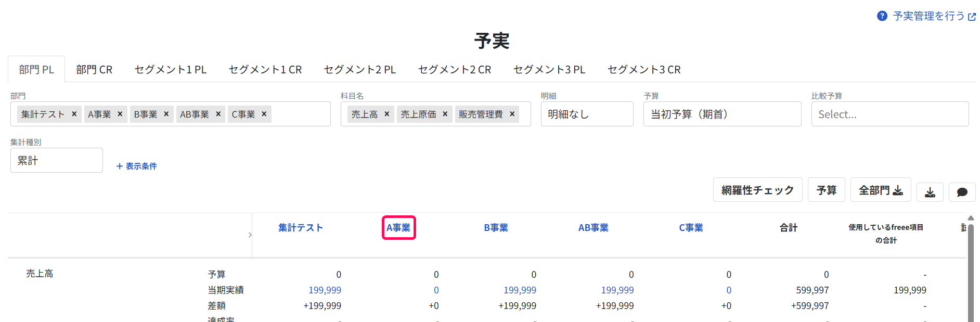
Task: Open the 比較予算 Select dropdown
Action: click(x=890, y=114)
